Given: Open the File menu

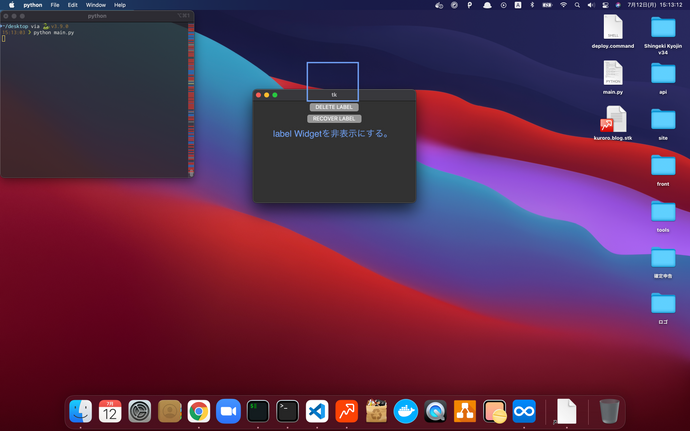Looking at the screenshot, I should [54, 5].
